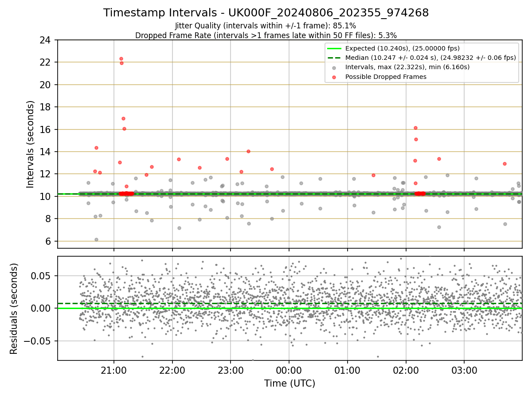
Task: Click the "22:00" time tick label
Action: pos(172,370)
